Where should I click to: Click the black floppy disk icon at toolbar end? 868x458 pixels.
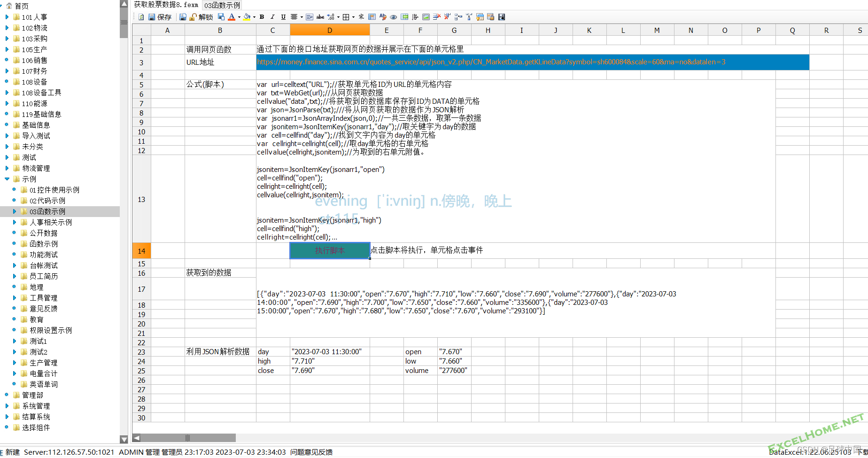[502, 17]
